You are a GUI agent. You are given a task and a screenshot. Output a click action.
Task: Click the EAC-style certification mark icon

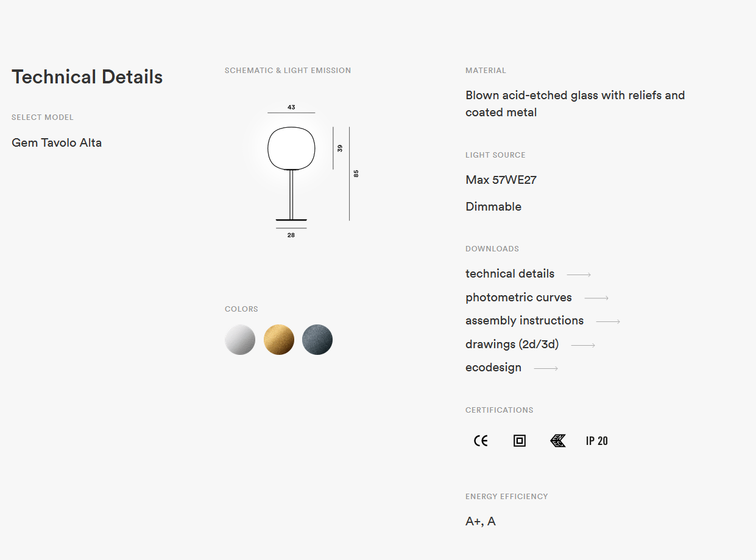pyautogui.click(x=558, y=441)
